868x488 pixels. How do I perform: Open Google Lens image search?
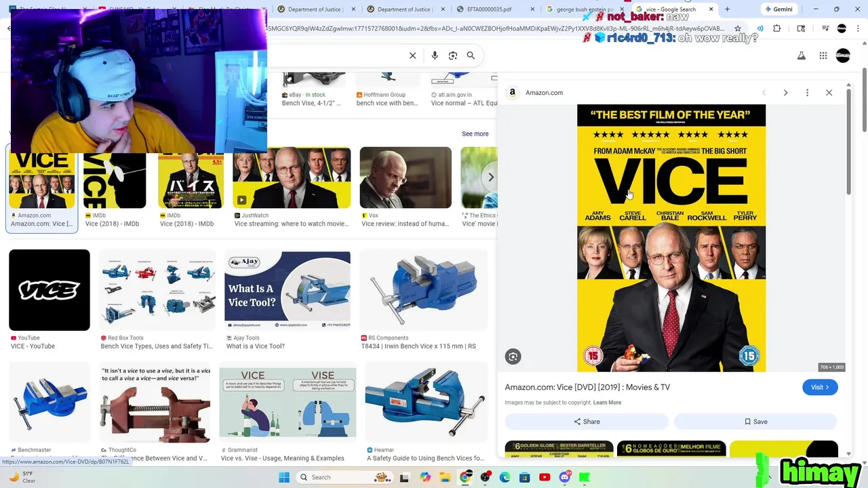(453, 56)
